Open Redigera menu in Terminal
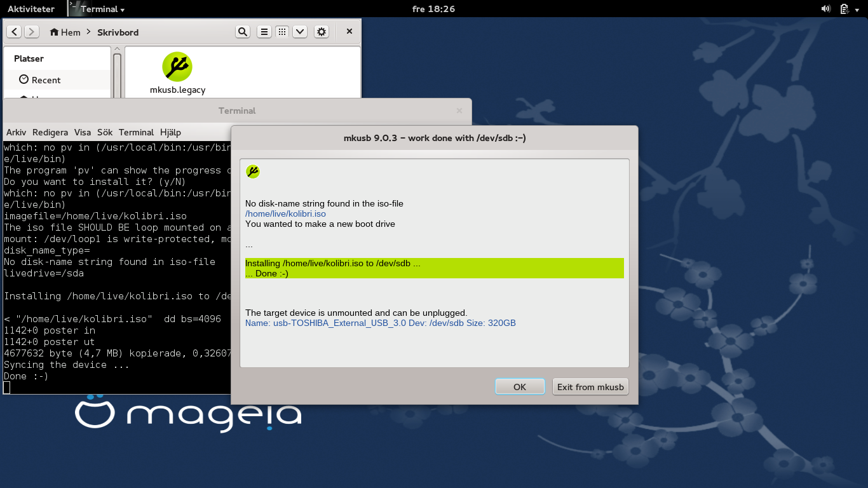 (x=50, y=132)
